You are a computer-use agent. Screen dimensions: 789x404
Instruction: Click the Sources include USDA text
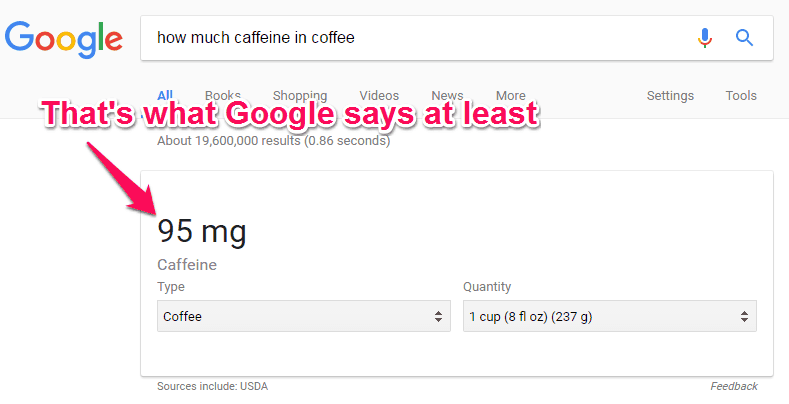212,386
